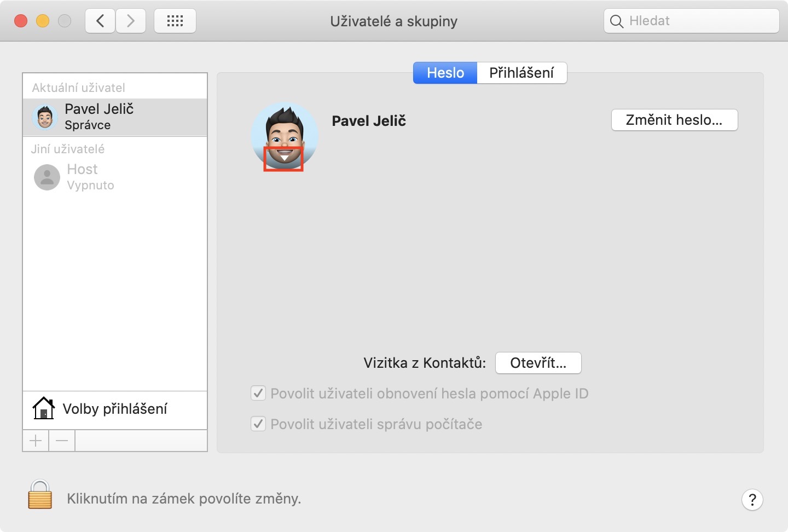Go back using the left chevron
The image size is (788, 532).
pos(100,21)
